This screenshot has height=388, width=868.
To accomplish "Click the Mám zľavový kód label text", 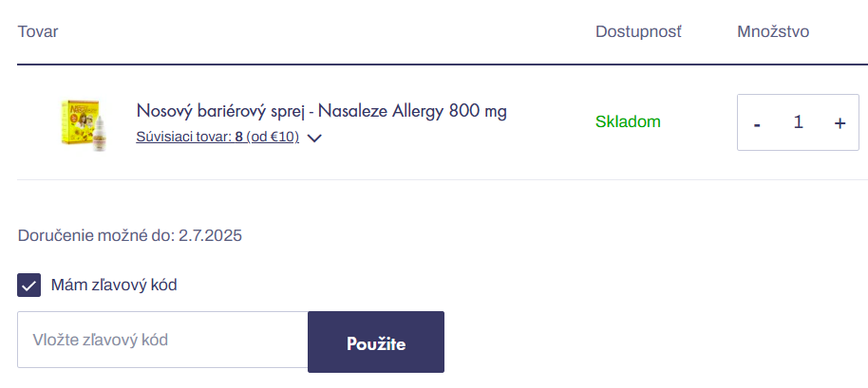I will point(114,286).
